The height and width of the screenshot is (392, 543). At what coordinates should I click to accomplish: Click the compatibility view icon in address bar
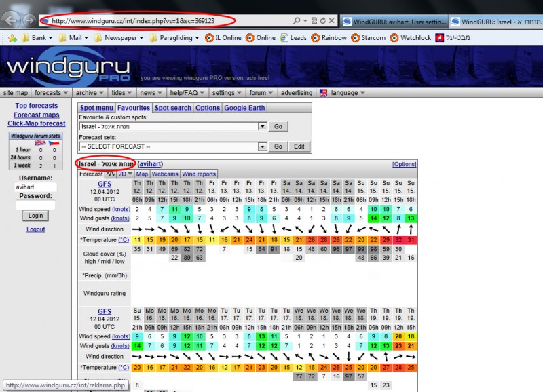[x=314, y=20]
